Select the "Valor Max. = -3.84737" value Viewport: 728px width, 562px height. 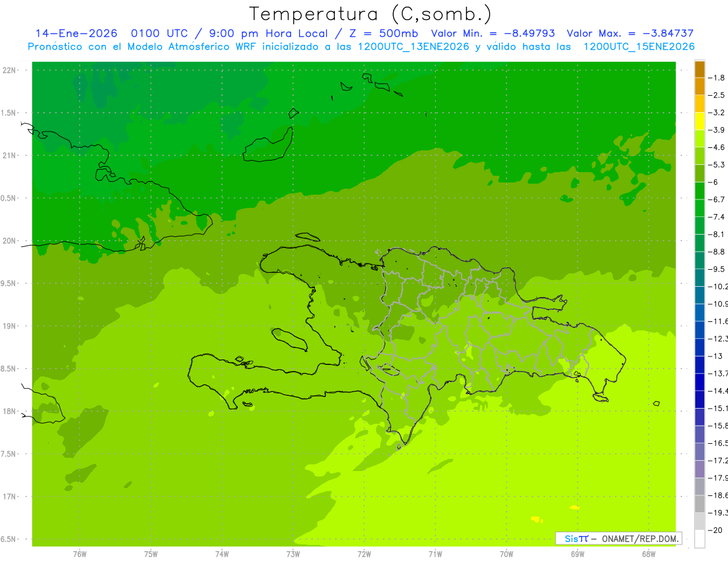[x=630, y=33]
